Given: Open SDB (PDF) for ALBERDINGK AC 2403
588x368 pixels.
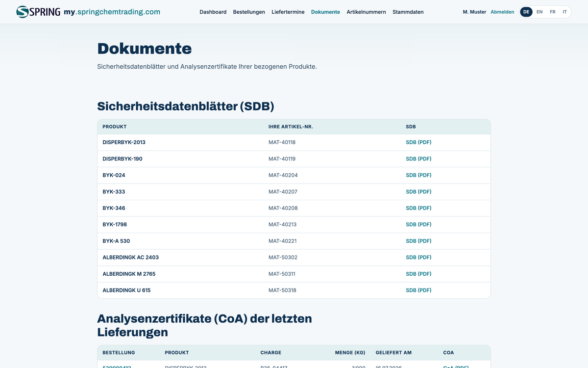Looking at the screenshot, I should click(x=418, y=258).
